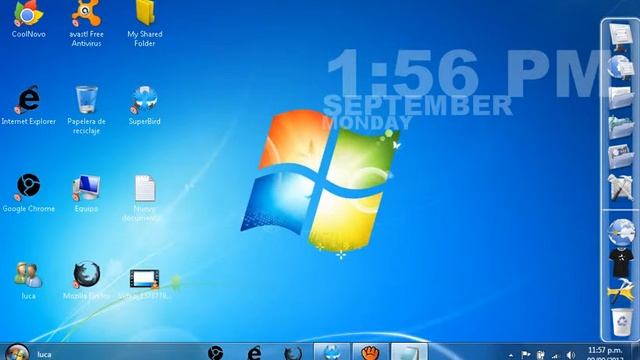Screen dimensions: 640x360
Task: Open the CoolNovo desktop shortcut
Action: tap(28, 18)
